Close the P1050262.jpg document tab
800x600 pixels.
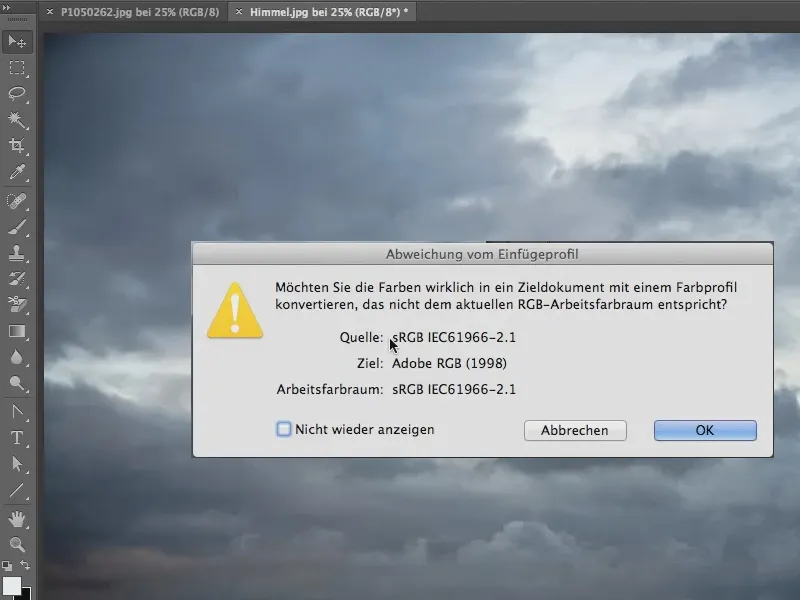coord(49,12)
